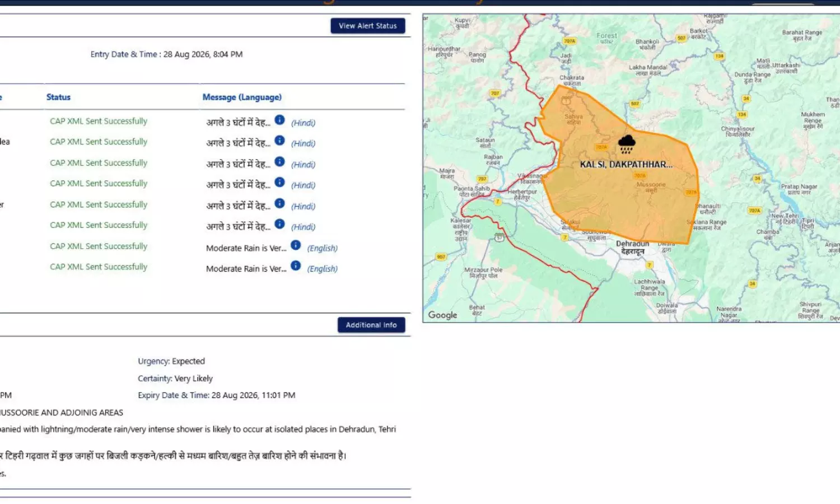This screenshot has height=504, width=840.
Task: Click the Chakrata label on the map
Action: [x=572, y=80]
